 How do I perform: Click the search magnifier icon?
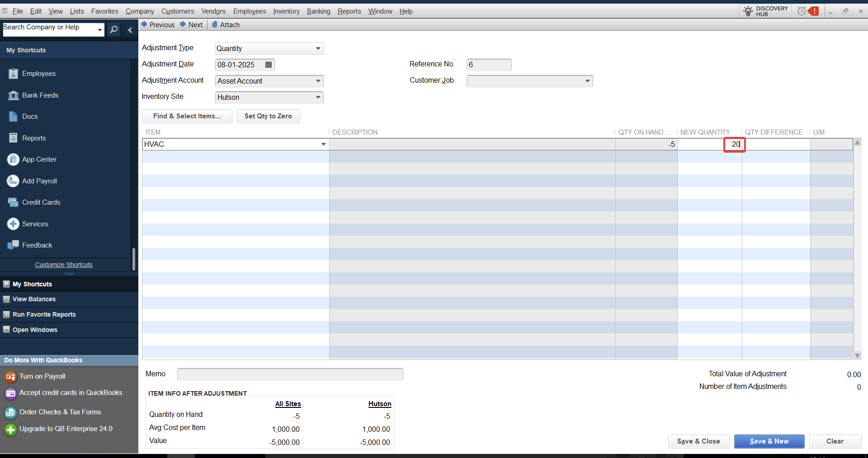(114, 29)
